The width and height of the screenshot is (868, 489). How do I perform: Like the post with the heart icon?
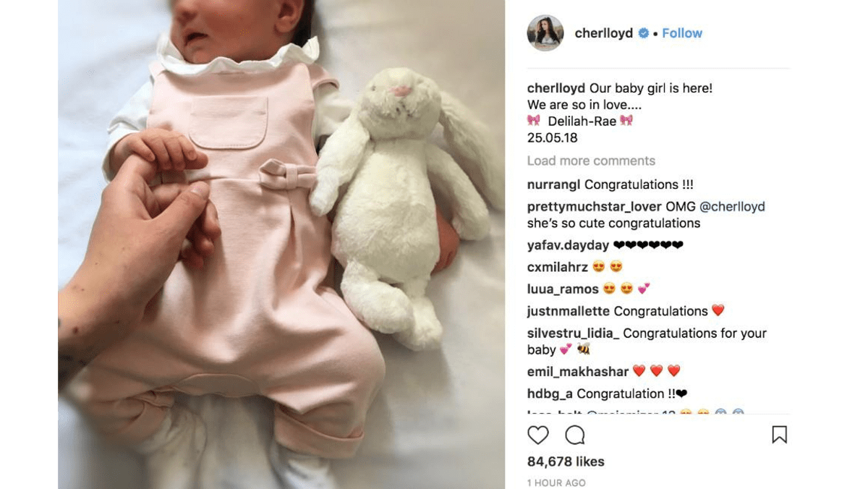pyautogui.click(x=538, y=435)
